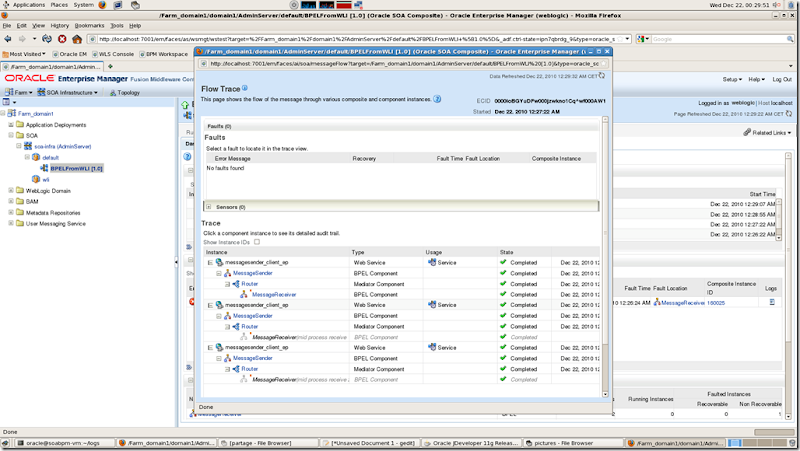This screenshot has width=800, height=451.
Task: Refresh the Flow Trace data icon
Action: [x=602, y=76]
